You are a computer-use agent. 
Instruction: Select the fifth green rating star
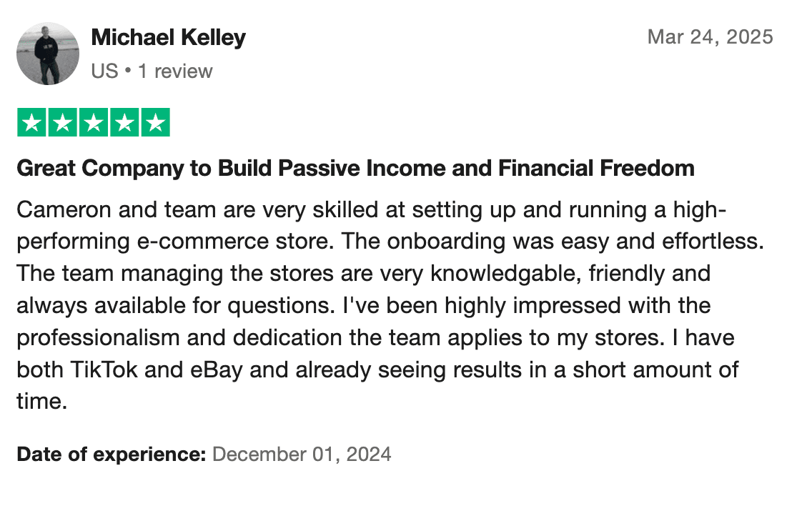click(154, 122)
